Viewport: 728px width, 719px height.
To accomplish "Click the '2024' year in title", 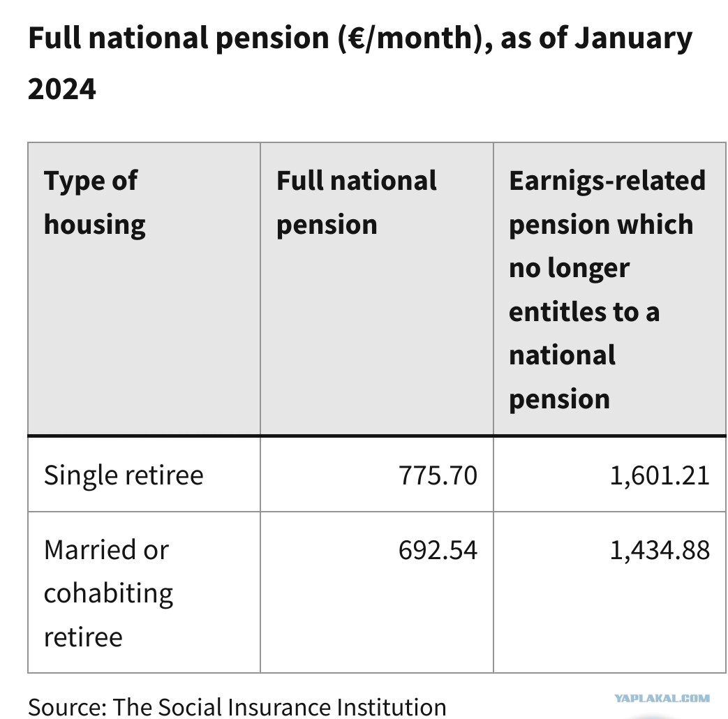I will pyautogui.click(x=61, y=89).
